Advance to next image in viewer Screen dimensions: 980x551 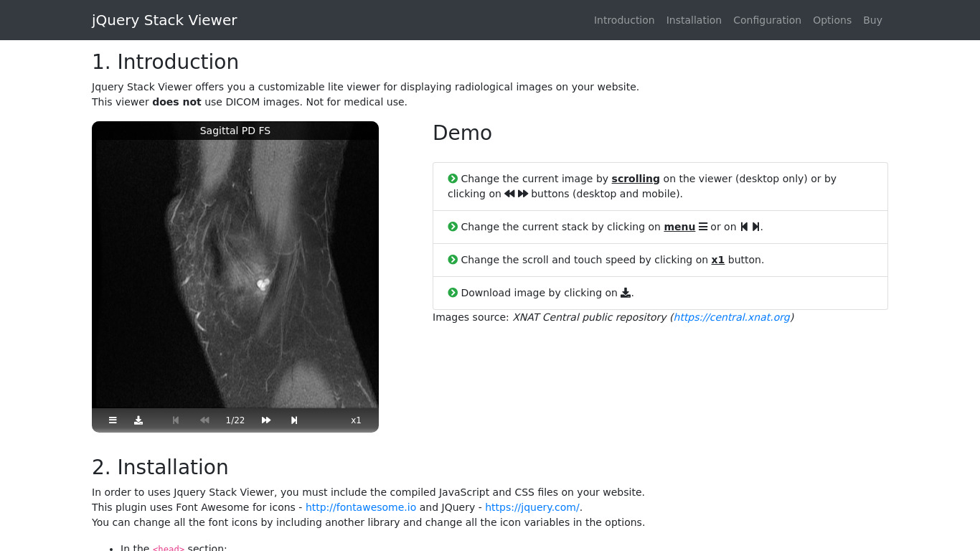(x=266, y=420)
